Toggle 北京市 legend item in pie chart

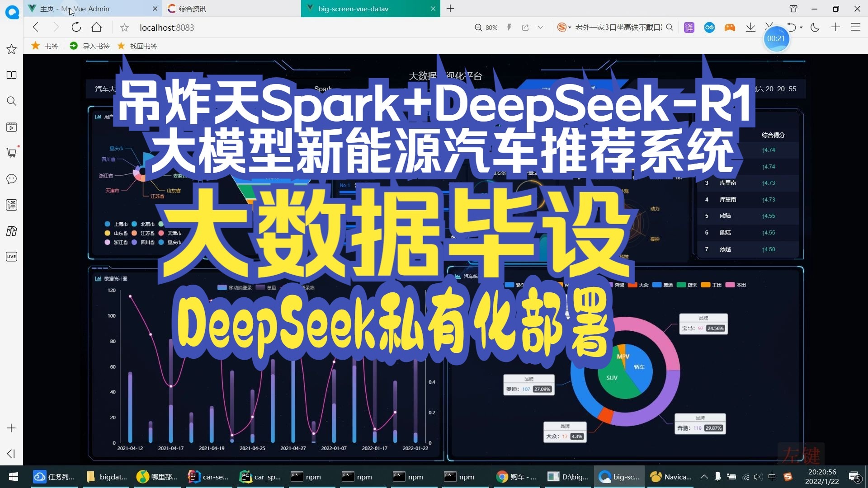[143, 224]
